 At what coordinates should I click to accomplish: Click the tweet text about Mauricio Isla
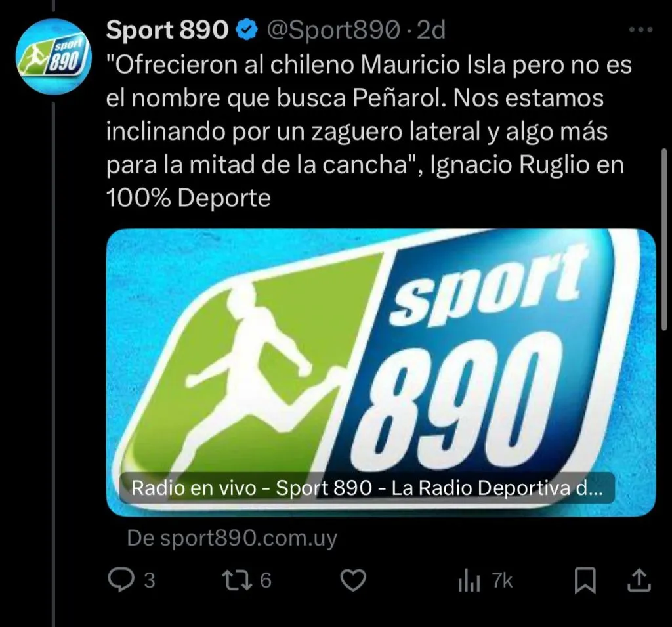click(369, 131)
